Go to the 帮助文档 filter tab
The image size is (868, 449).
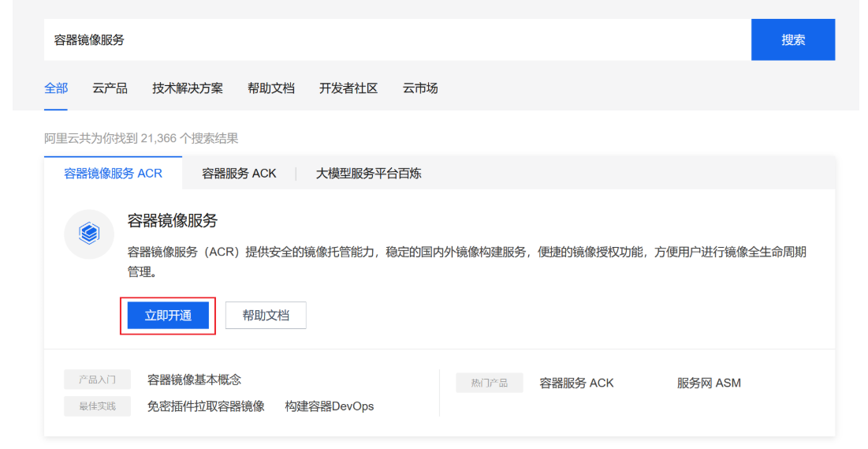270,88
